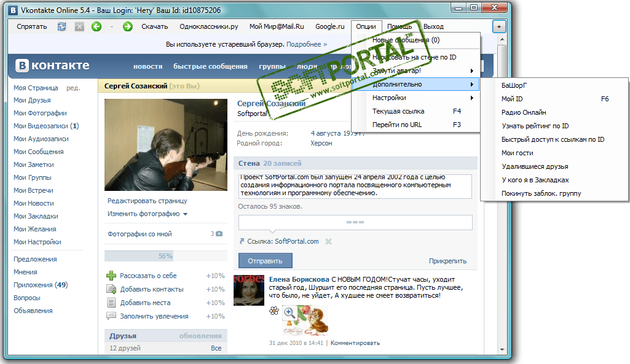
Task: Click the scrollbar down arrow
Action: click(x=502, y=349)
